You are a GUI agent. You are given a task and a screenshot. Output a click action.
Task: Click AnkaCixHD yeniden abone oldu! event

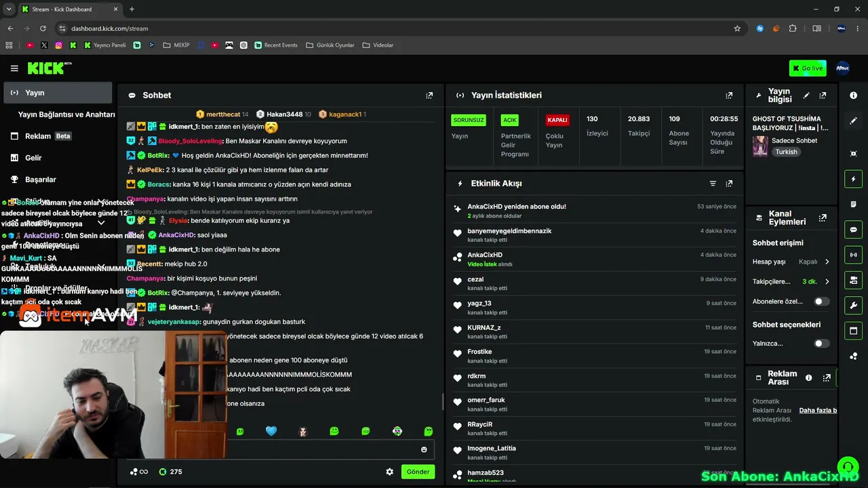(594, 211)
